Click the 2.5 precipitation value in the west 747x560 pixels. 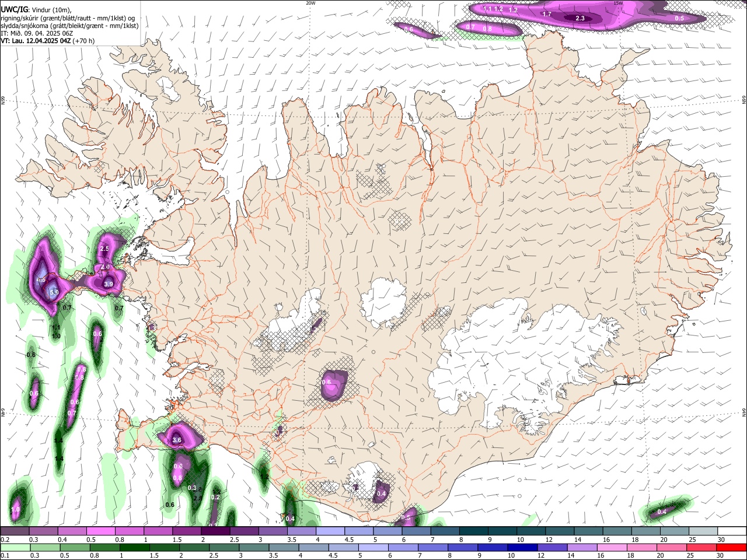[104, 249]
